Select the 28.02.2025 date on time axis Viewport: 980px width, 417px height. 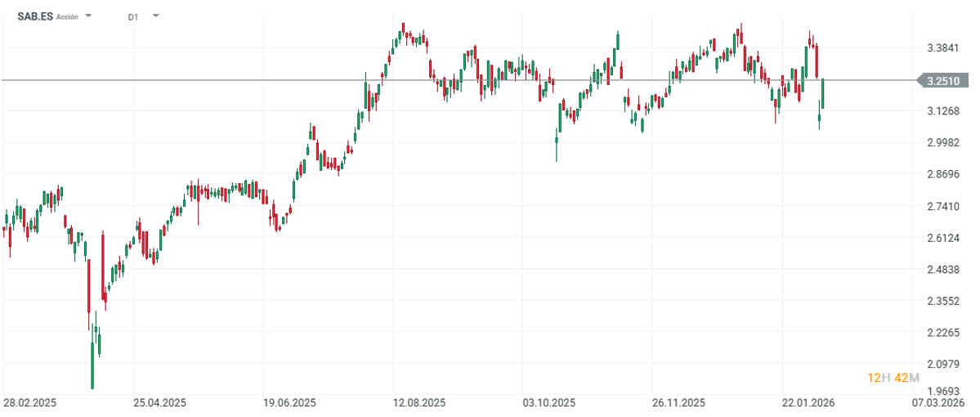point(29,403)
